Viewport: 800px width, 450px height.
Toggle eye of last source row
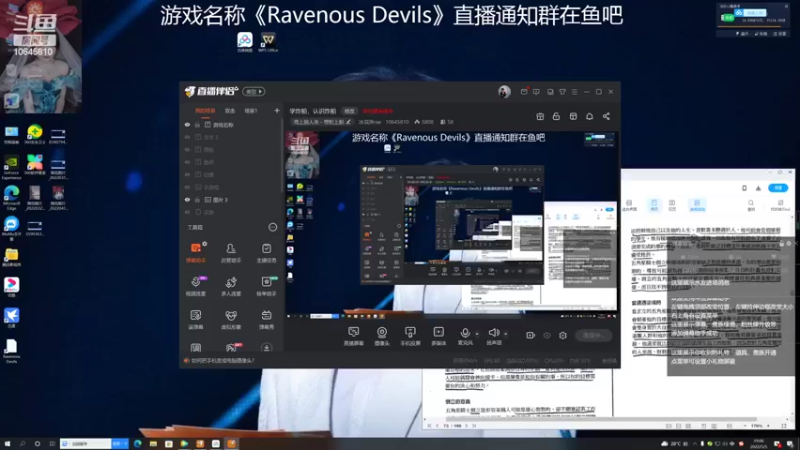[x=187, y=212]
